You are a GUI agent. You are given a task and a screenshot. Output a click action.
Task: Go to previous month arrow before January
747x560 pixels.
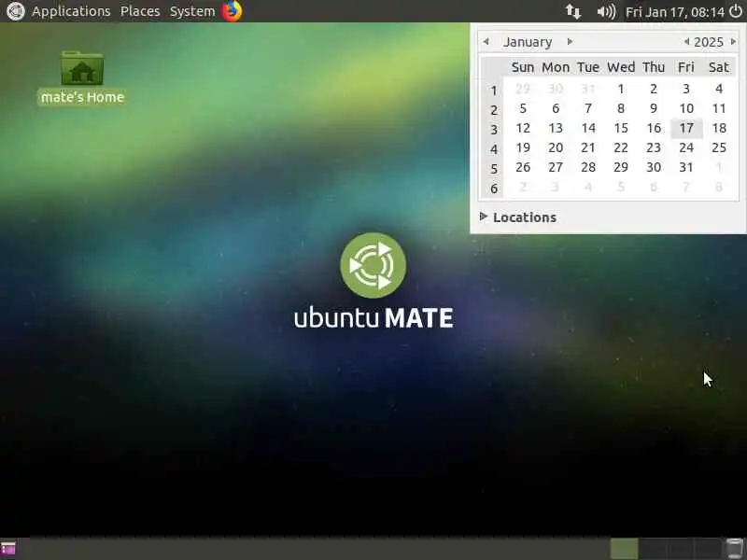tap(486, 42)
